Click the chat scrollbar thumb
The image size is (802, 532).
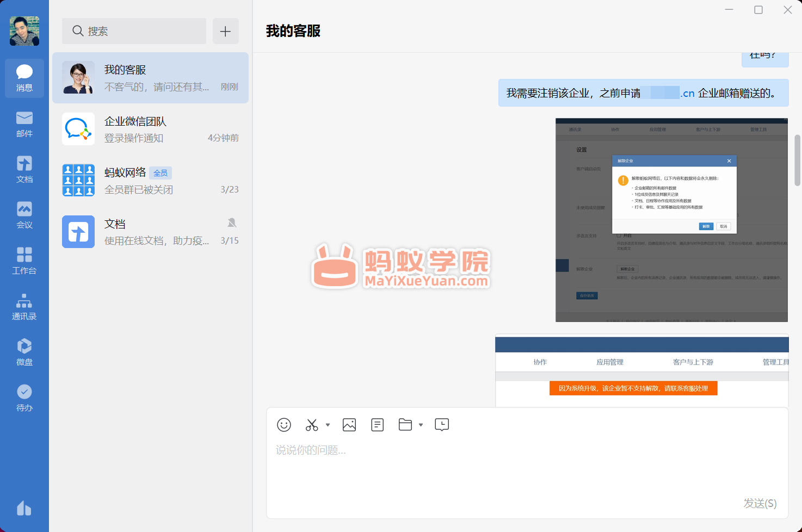click(798, 160)
